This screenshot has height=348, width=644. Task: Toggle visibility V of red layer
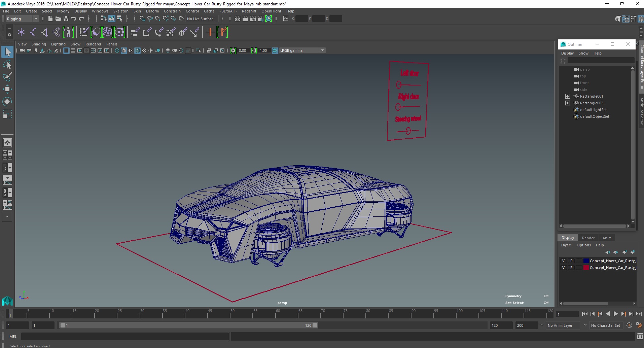[563, 268]
